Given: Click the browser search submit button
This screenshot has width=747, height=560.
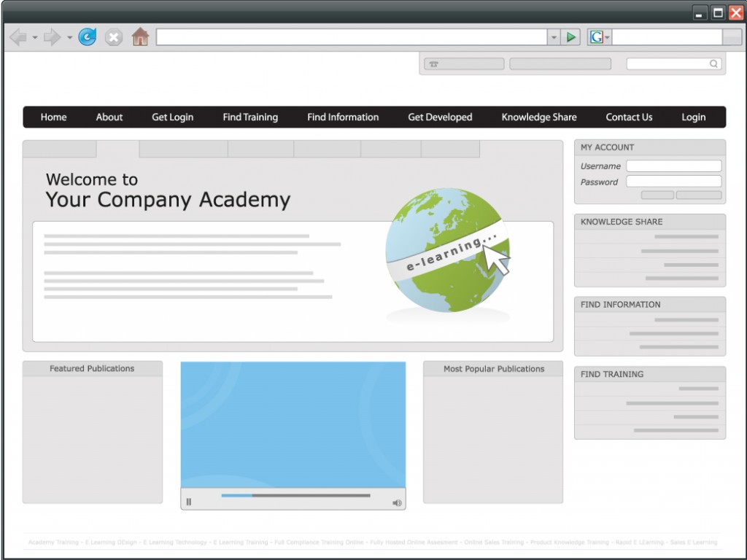Looking at the screenshot, I should coord(732,36).
